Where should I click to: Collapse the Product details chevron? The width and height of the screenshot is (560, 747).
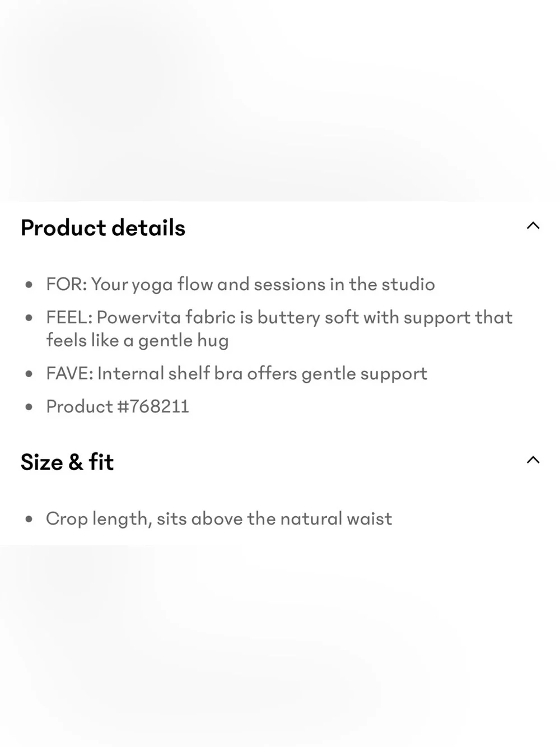(x=533, y=226)
